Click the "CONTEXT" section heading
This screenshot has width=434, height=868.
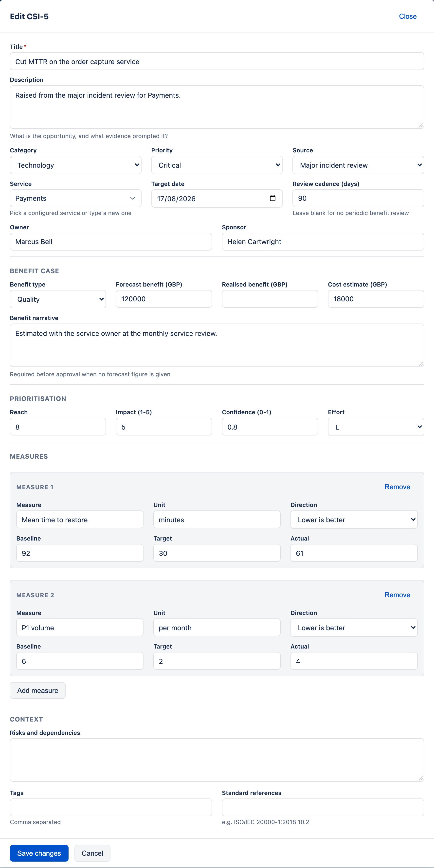coord(26,719)
